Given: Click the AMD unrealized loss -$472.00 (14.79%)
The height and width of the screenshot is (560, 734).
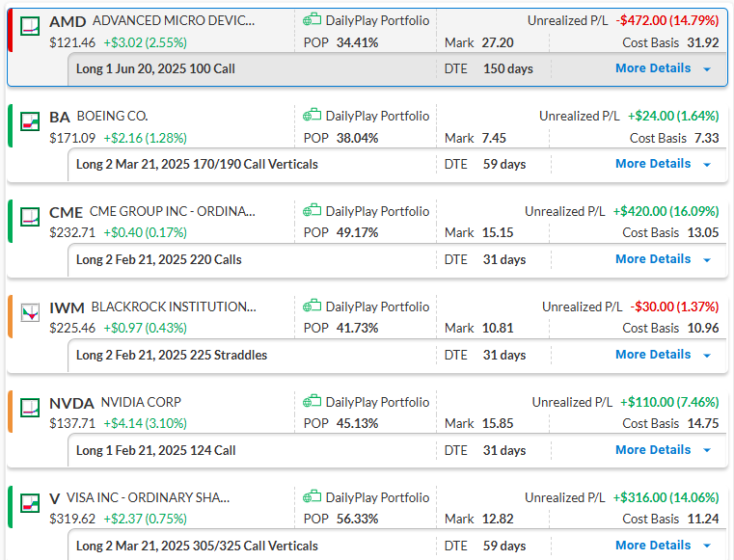Looking at the screenshot, I should coord(667,20).
